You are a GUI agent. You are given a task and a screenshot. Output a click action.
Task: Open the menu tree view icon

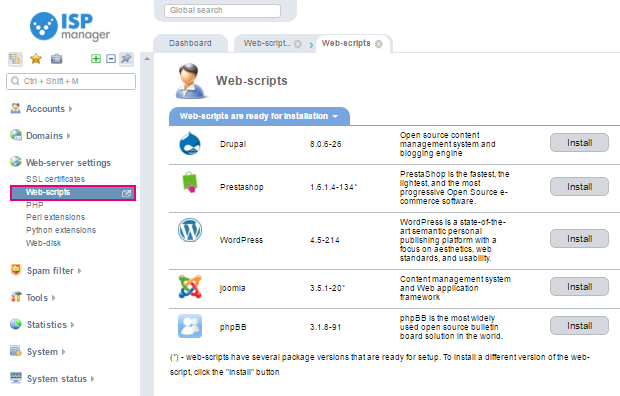coord(15,59)
